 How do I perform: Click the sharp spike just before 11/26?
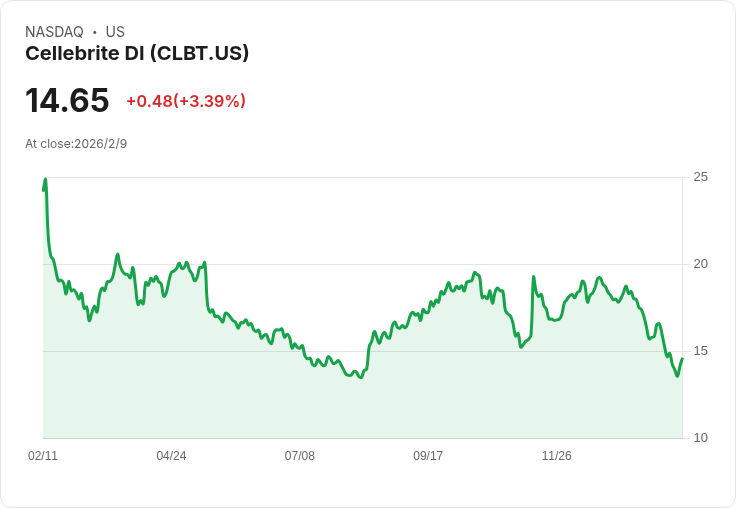point(534,277)
